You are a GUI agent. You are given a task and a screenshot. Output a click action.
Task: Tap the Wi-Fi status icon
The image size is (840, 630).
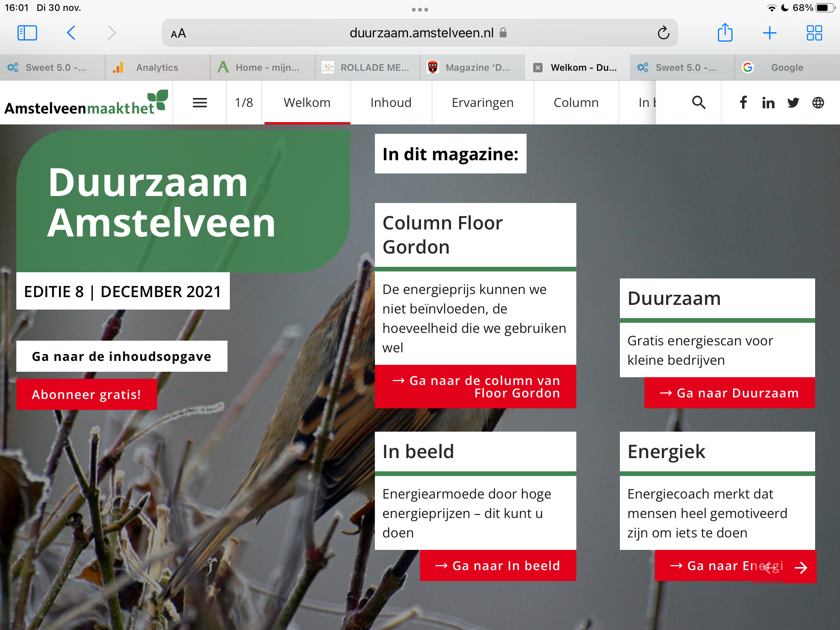tap(771, 8)
